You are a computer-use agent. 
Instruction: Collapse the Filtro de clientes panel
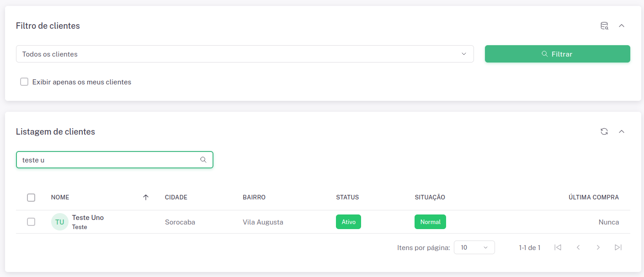click(x=622, y=26)
